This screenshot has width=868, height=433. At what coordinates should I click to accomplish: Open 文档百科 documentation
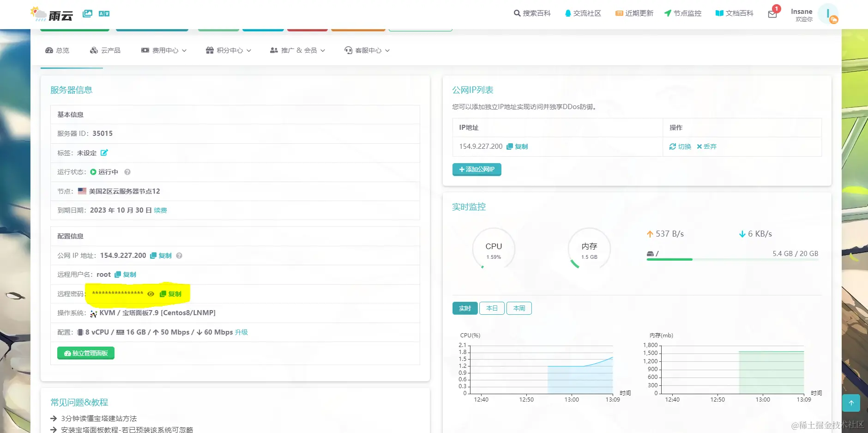(735, 13)
